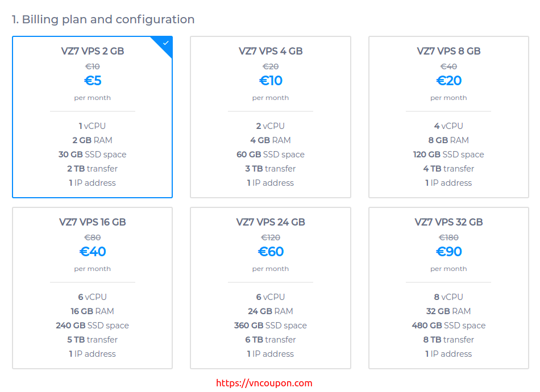540x392 pixels.
Task: Click the blue checkmark on VZ7 VPS 2 GB
Action: pos(165,43)
